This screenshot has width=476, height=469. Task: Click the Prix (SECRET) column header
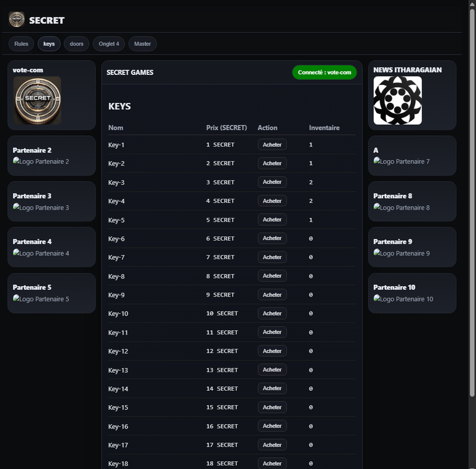(226, 128)
